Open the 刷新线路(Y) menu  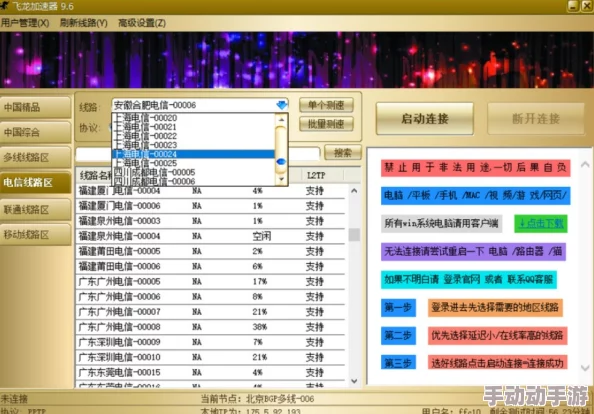[83, 23]
